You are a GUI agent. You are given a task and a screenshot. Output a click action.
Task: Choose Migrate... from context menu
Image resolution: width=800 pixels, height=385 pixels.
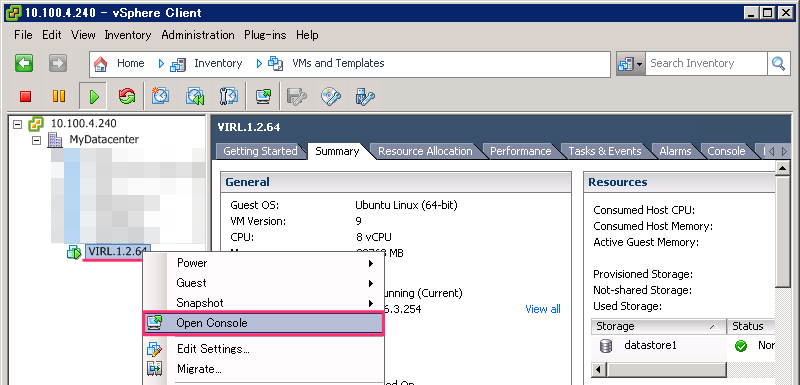click(199, 369)
